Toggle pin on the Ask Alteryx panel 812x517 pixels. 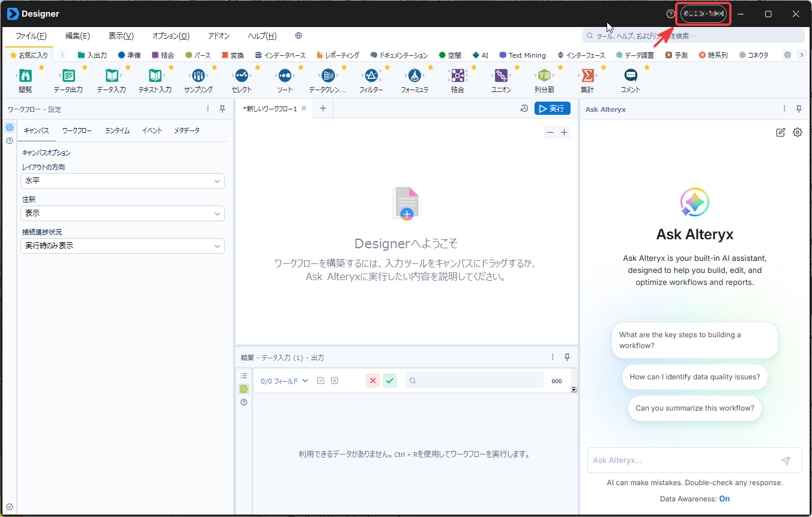click(799, 109)
